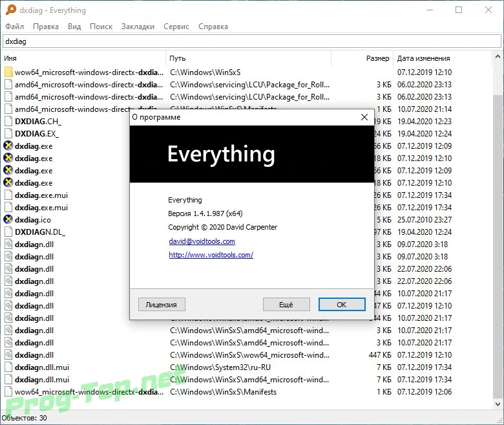Click date 25.07.2010 23:27
The height and width of the screenshot is (425, 504).
click(425, 220)
